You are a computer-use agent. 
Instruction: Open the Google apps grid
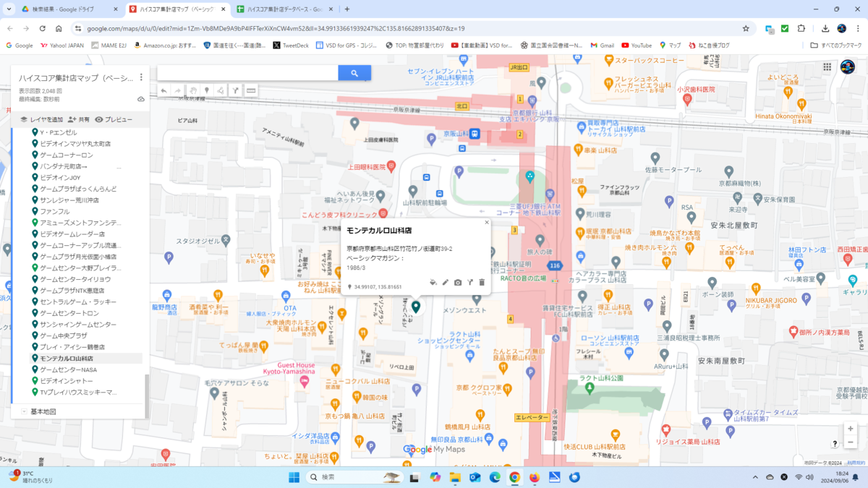click(x=827, y=67)
